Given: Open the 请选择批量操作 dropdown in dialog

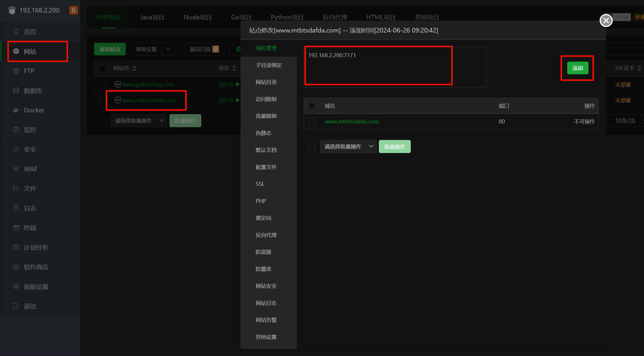Looking at the screenshot, I should 348,146.
